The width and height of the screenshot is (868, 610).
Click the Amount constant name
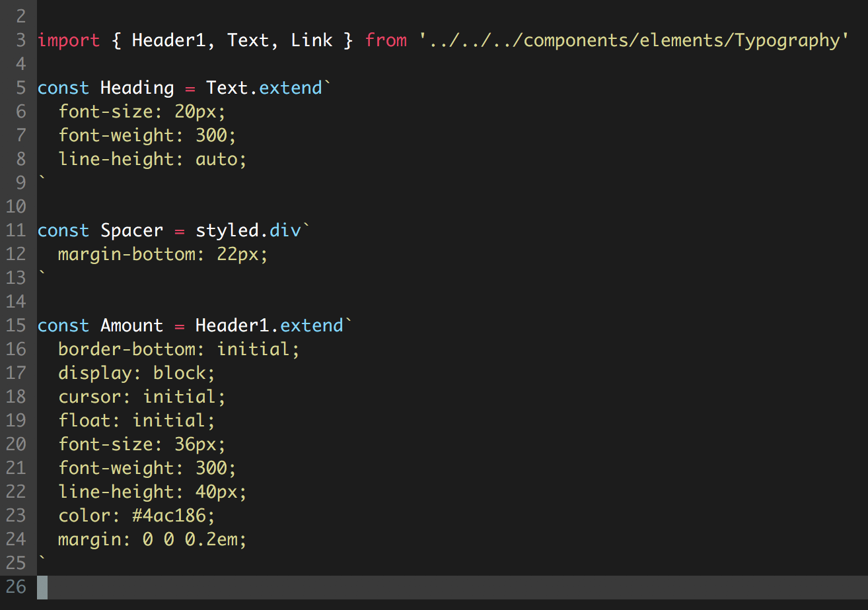131,325
